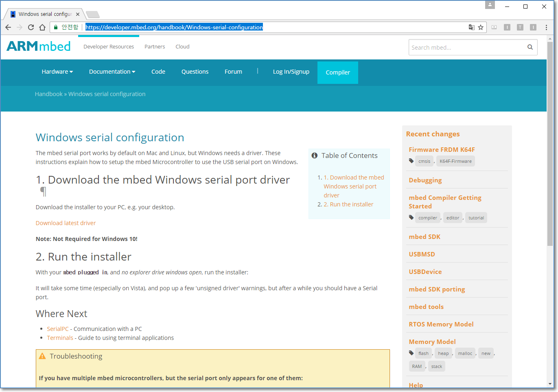Image resolution: width=558 pixels, height=392 pixels.
Task: Open the Terminals link
Action: click(x=60, y=338)
